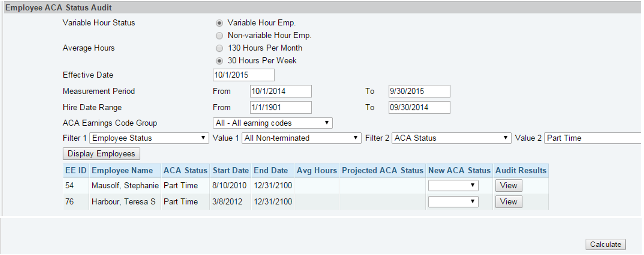644x255 pixels.
Task: Select the Avg Hours column header
Action: coord(317,170)
